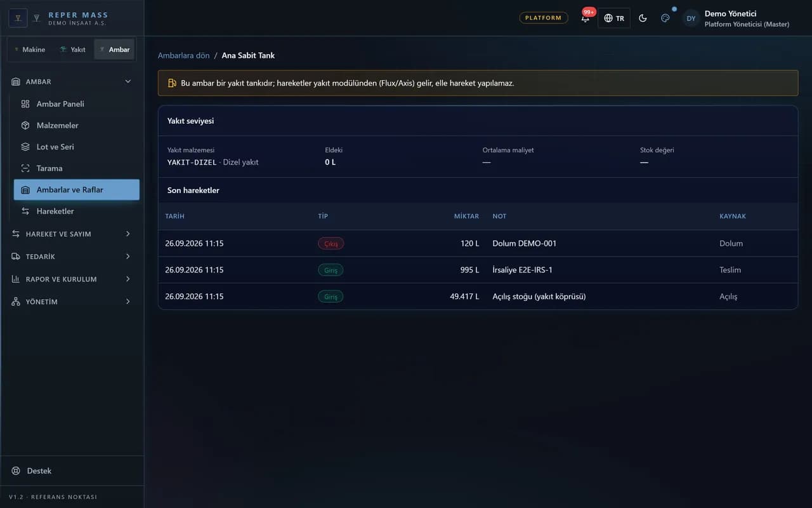Click the Teslim source cell
The height and width of the screenshot is (508, 812).
730,271
